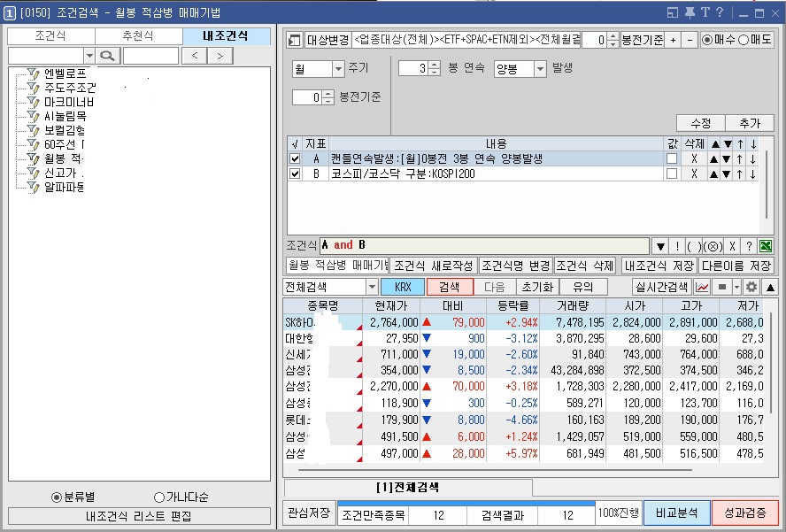Click the window layout icon in title bar
Viewport: 786px width, 532px height.
(x=673, y=12)
